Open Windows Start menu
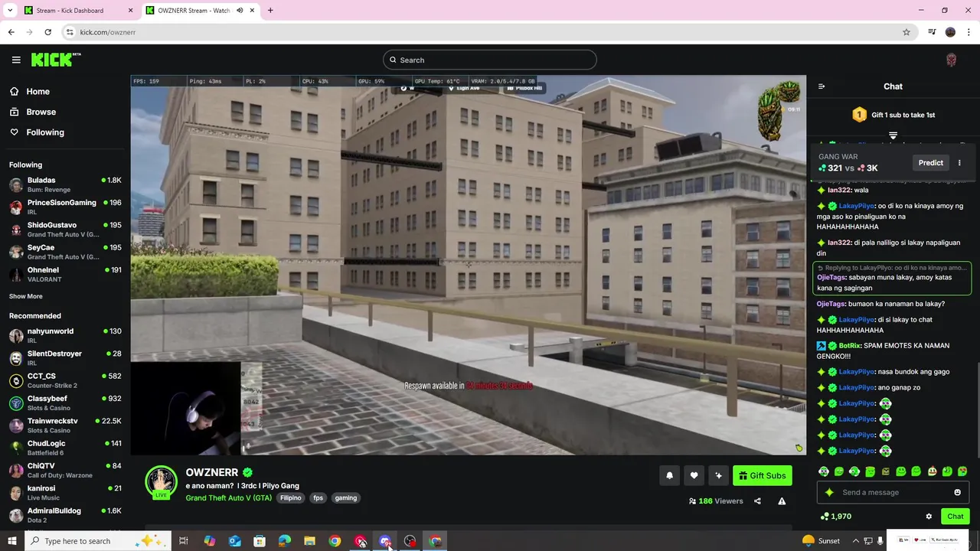The width and height of the screenshot is (980, 551). (11, 541)
